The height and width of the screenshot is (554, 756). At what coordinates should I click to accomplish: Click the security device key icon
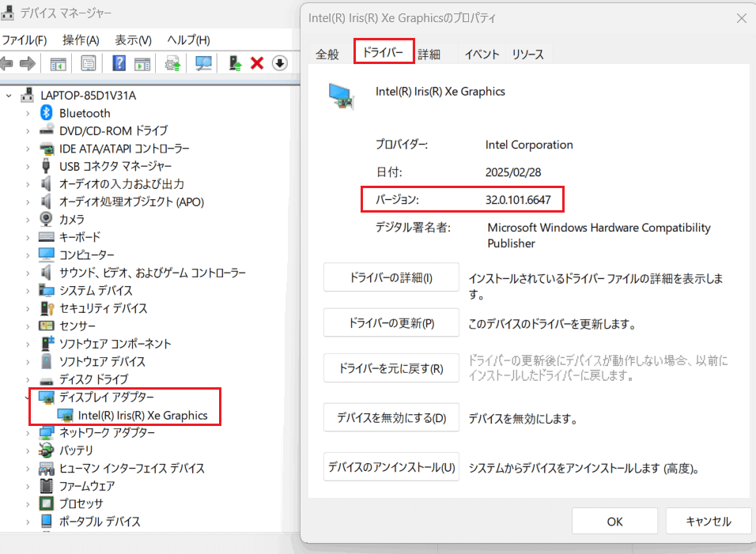[47, 308]
